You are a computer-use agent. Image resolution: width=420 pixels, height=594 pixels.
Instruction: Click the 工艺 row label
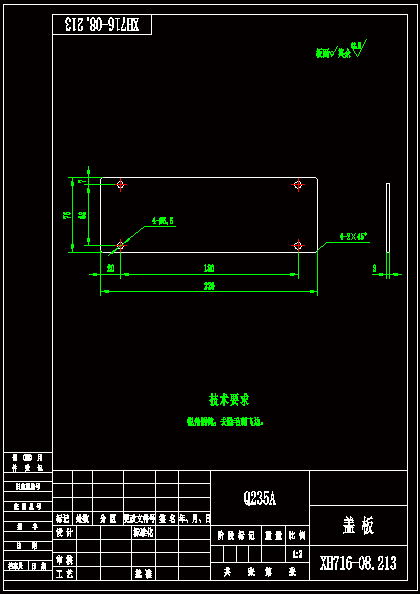click(x=65, y=574)
